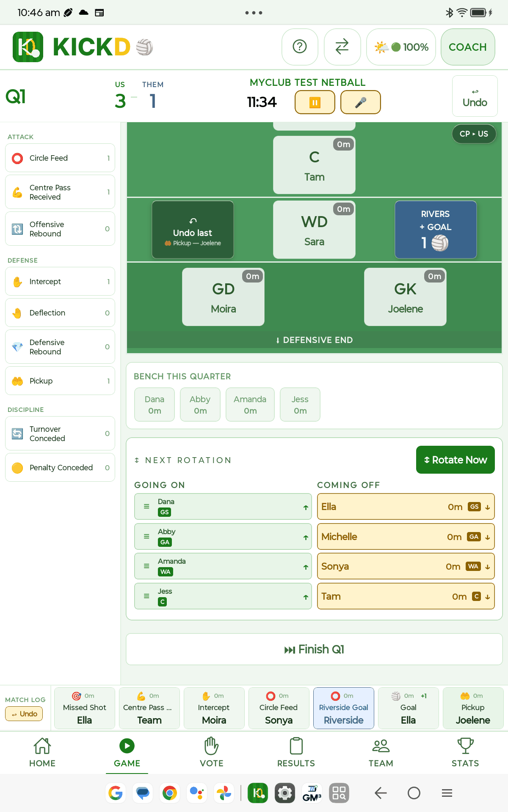Record a Deflection stat

[x=60, y=313]
